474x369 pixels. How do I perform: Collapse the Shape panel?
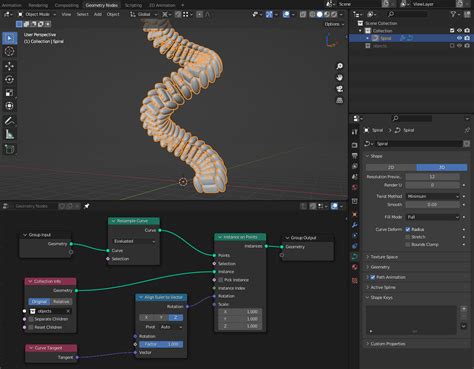tap(376, 156)
